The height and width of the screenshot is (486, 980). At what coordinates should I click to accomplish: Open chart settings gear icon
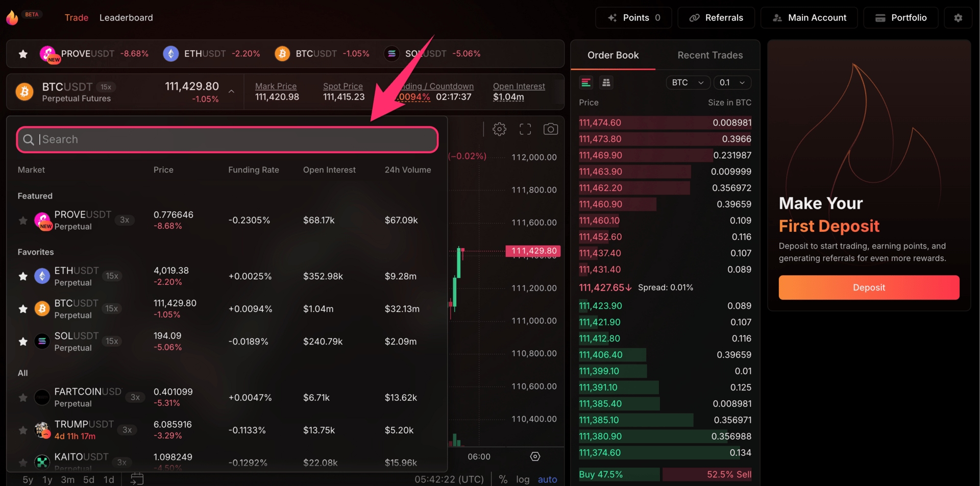[499, 129]
